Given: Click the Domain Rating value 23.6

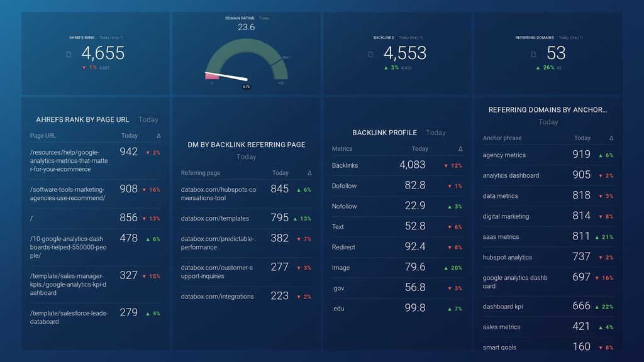Looking at the screenshot, I should 246,27.
